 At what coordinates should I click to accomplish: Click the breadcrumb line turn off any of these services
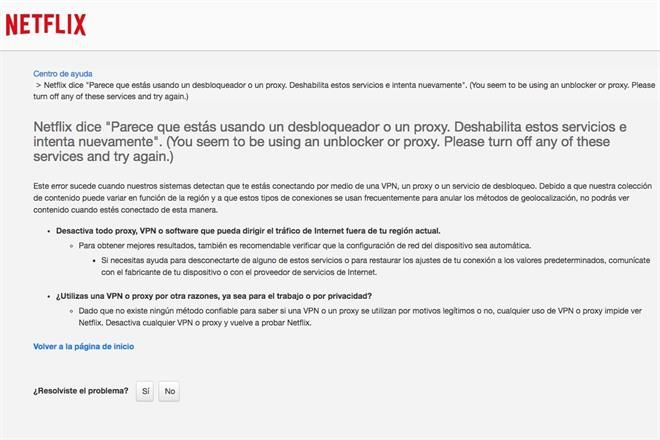tap(111, 96)
